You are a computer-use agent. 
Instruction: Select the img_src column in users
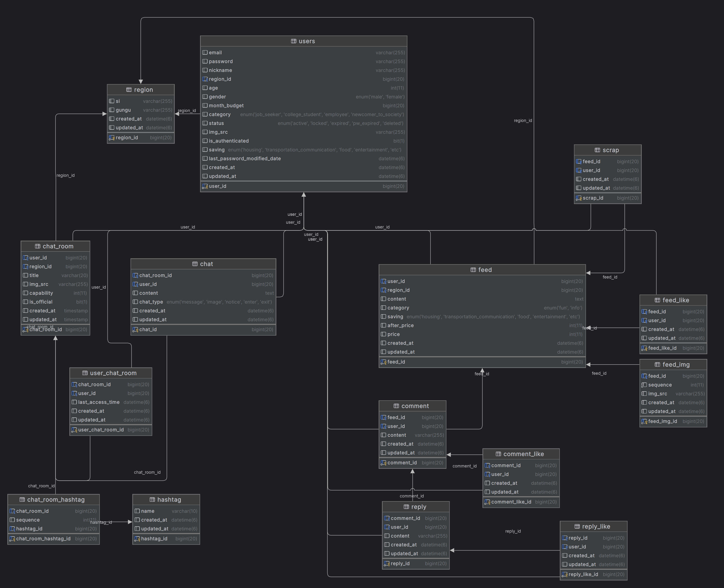[304, 132]
